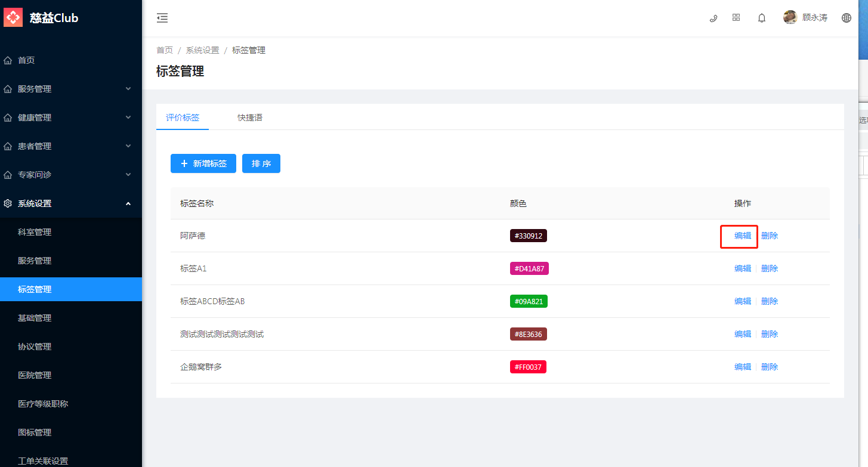Click the 标签名称 column header
This screenshot has height=467, width=868.
(x=197, y=203)
